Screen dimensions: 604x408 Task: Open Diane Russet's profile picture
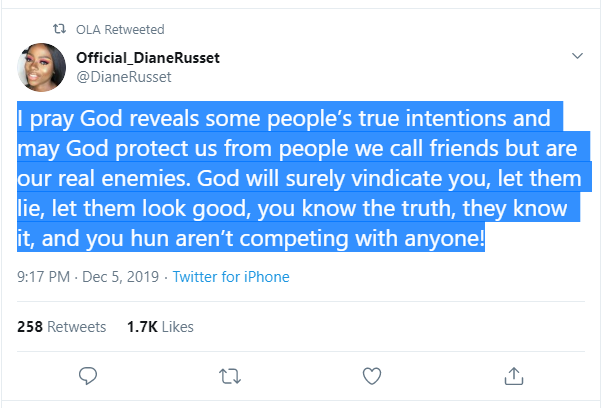tap(43, 66)
